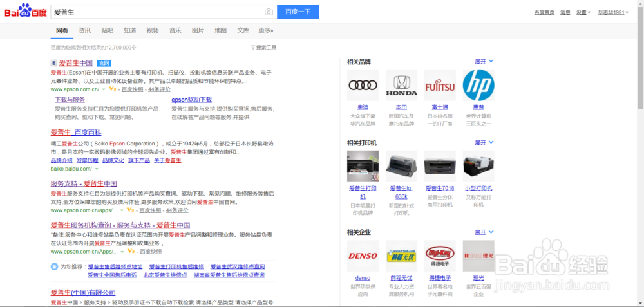This screenshot has height=307, width=644.
Task: Open 服务支持 - 爱普生中国 result
Action: pos(84,183)
